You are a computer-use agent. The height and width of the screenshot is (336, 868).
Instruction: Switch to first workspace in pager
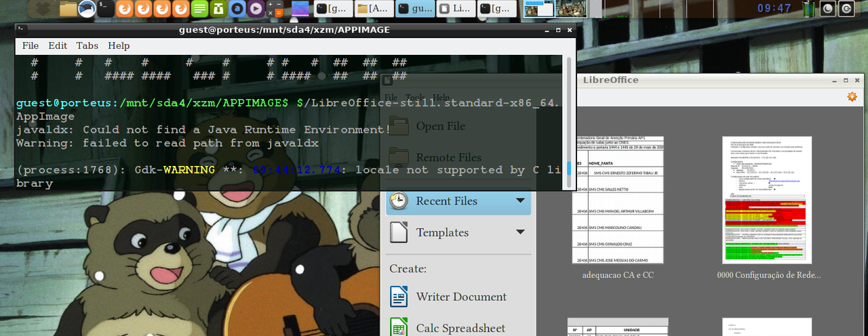coord(540,9)
